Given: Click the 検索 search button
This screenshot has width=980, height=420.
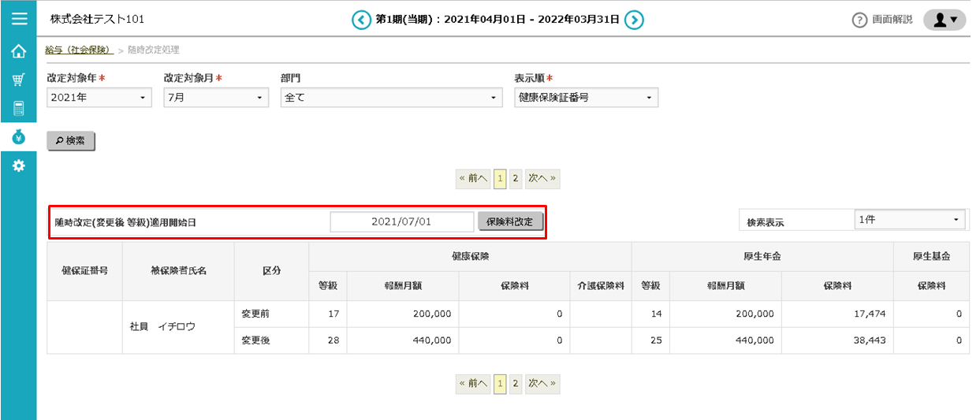Looking at the screenshot, I should pyautogui.click(x=71, y=141).
